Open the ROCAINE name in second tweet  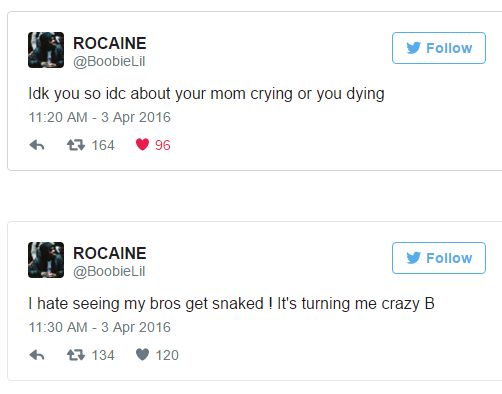[x=110, y=253]
